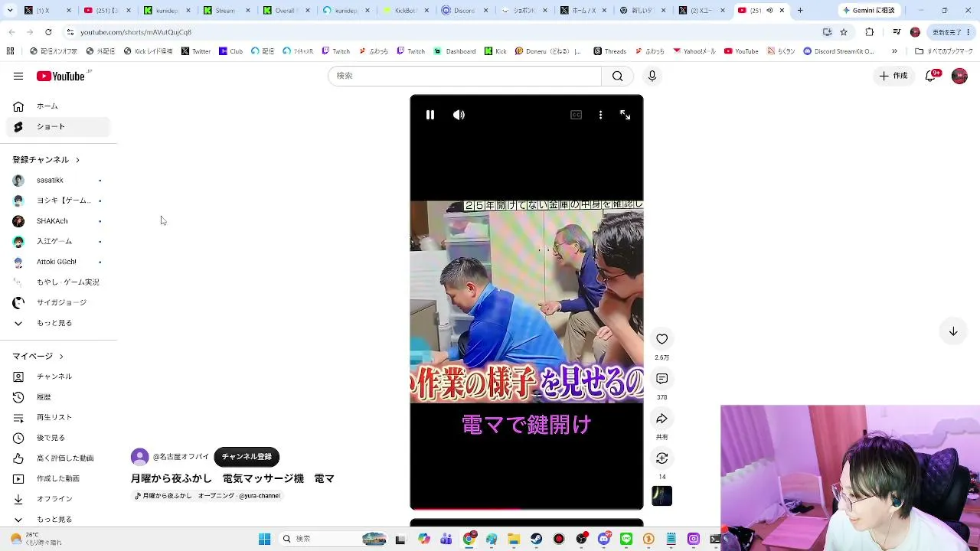Open the sound thumbnail beside the Short
980x551 pixels.
(x=662, y=496)
